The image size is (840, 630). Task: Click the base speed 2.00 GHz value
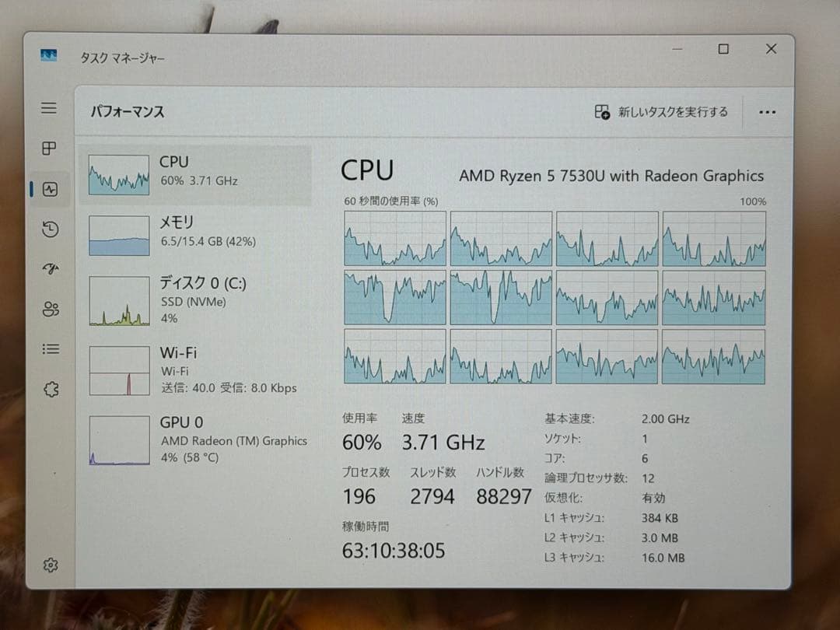tap(665, 419)
